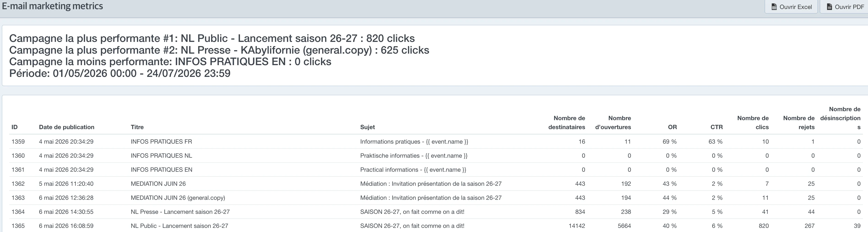Click the Ouvrir Excel button

[x=791, y=7]
